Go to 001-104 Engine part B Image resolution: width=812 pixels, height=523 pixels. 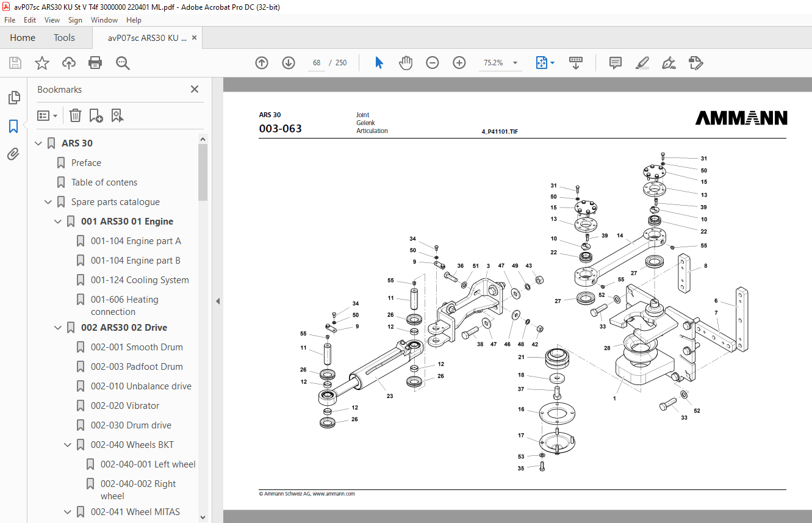click(135, 261)
